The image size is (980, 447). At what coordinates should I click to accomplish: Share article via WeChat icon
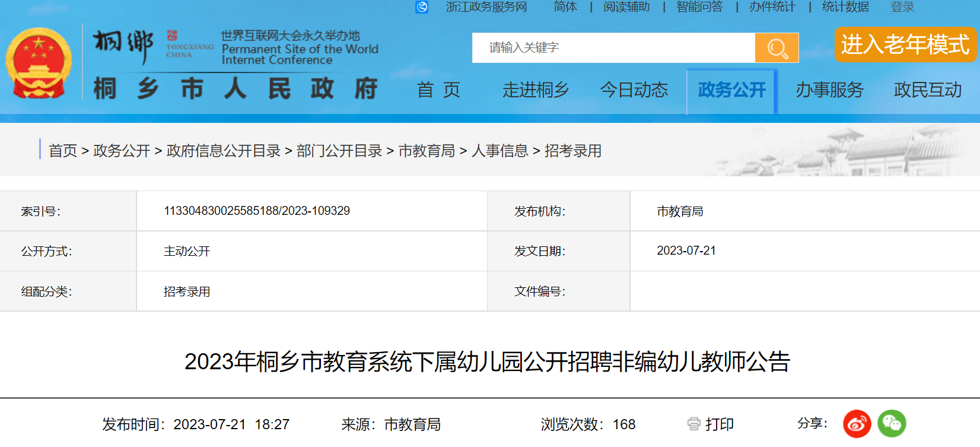[892, 424]
